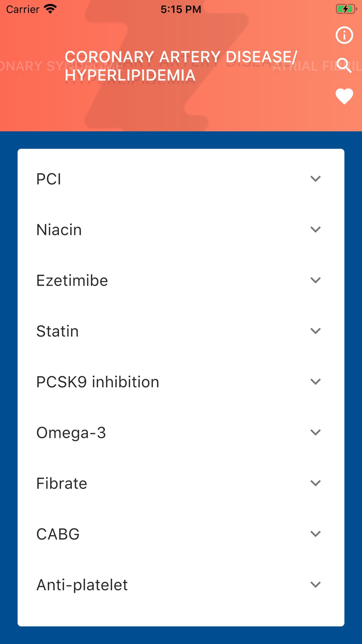Tap the Wi-Fi indicator in the status bar
Viewport: 362px width, 644px height.
48,8
